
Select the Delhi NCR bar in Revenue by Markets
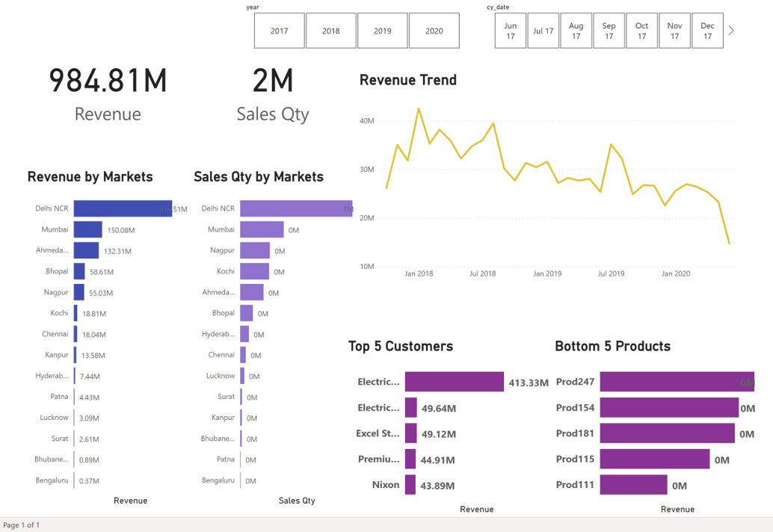click(x=123, y=208)
